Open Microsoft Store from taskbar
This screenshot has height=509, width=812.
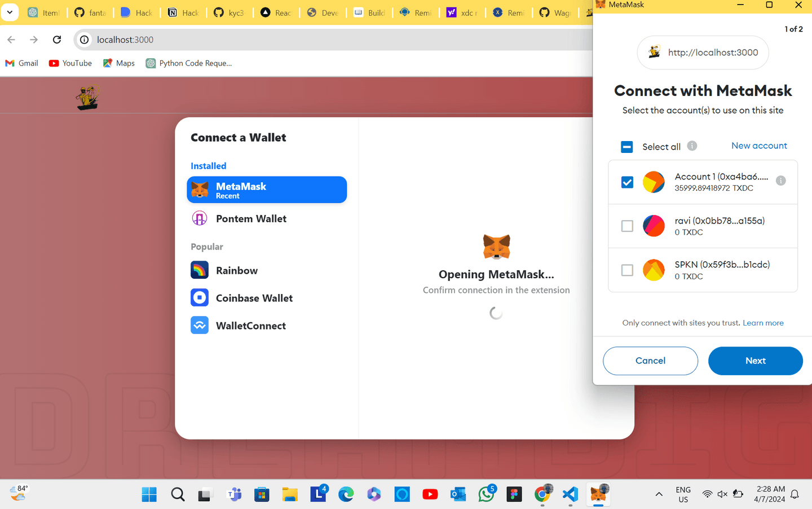point(262,495)
